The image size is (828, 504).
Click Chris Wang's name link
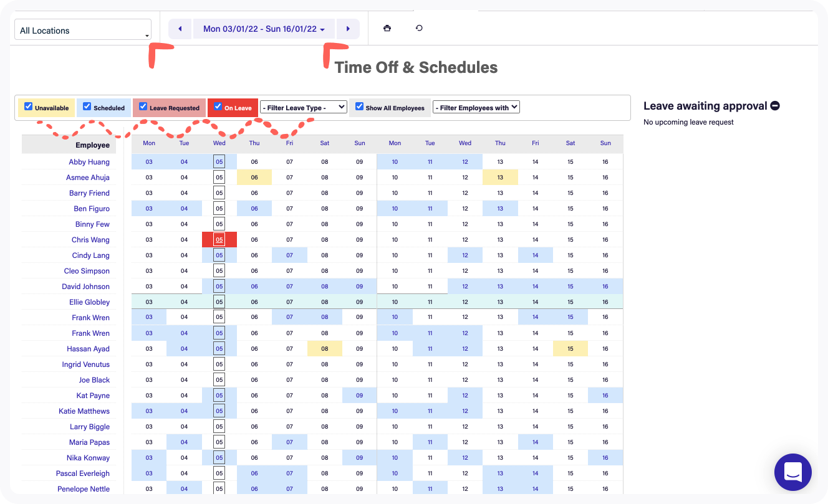point(90,240)
